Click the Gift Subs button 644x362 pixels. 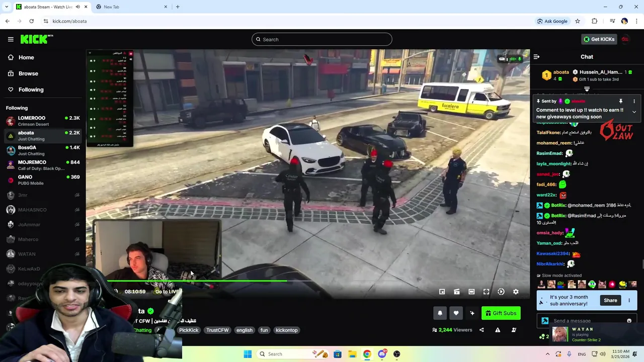(501, 313)
